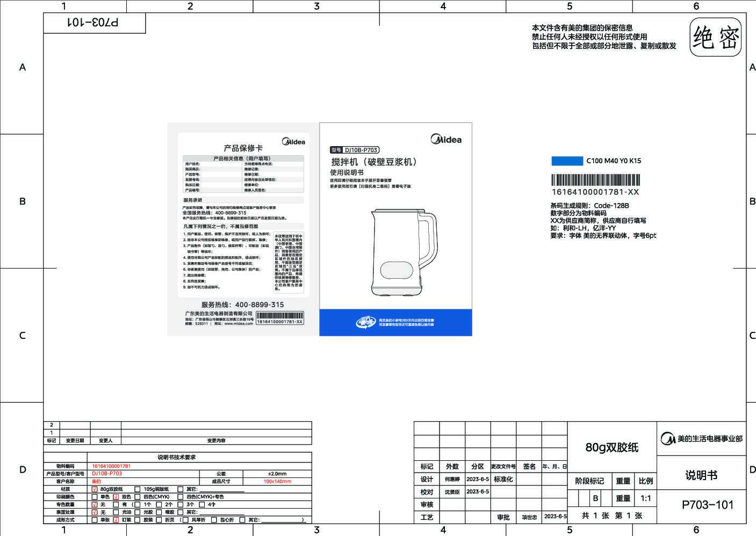This screenshot has width=756, height=536.
Task: Check the 折页 forming method checkbox
Action: 159,519
